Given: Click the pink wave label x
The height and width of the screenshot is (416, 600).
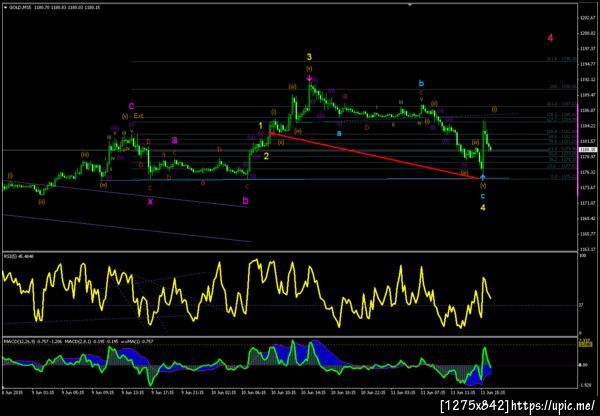Looking at the screenshot, I should click(150, 202).
